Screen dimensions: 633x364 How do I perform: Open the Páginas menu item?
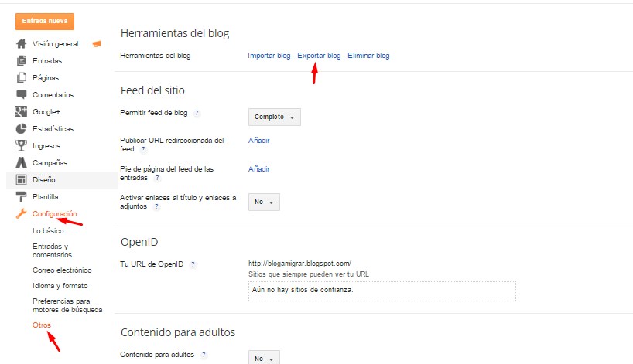46,78
